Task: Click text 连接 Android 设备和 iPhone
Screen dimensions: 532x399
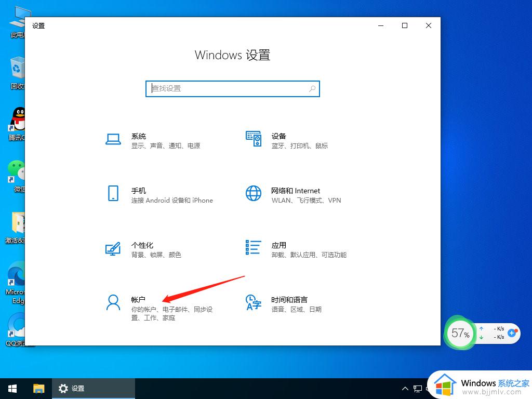Action: click(x=172, y=201)
